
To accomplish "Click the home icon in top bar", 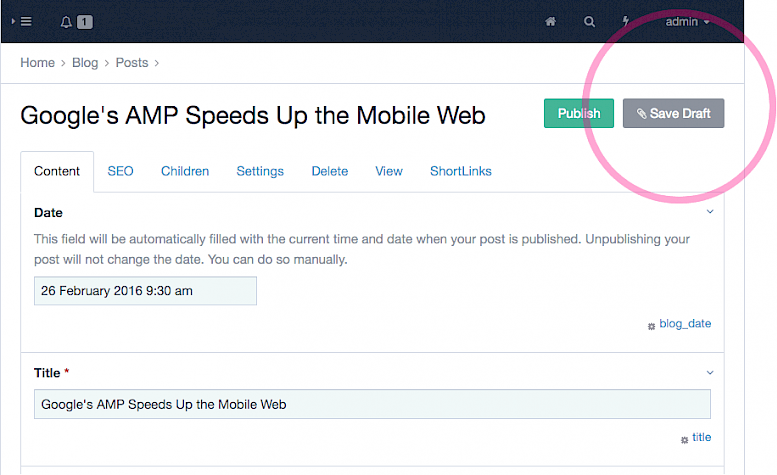I will (x=550, y=21).
